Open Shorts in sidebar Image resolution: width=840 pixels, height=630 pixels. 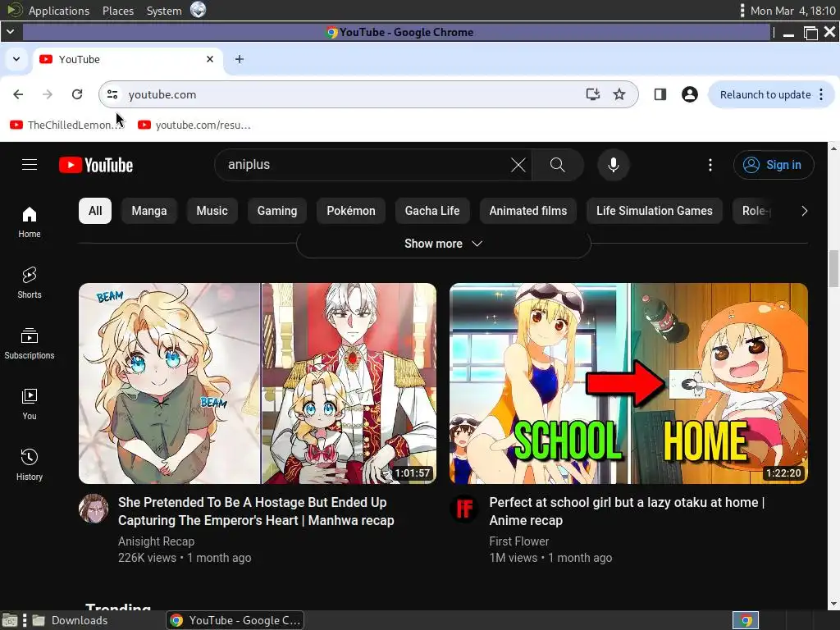click(30, 283)
